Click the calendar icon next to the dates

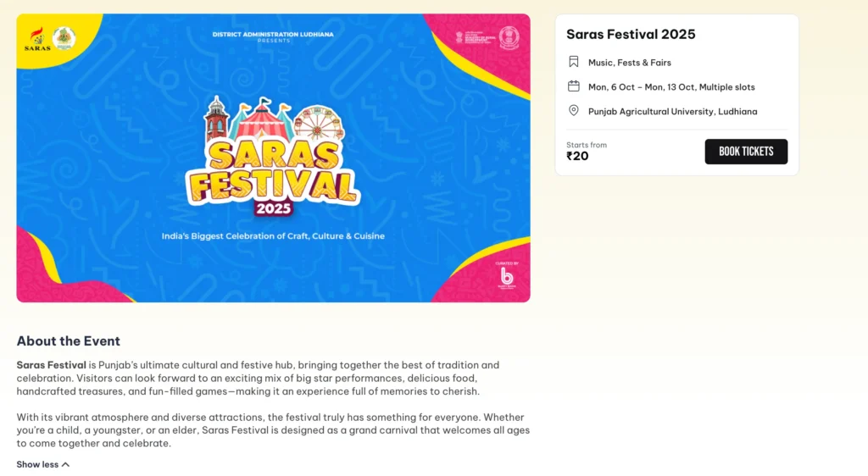pyautogui.click(x=574, y=86)
